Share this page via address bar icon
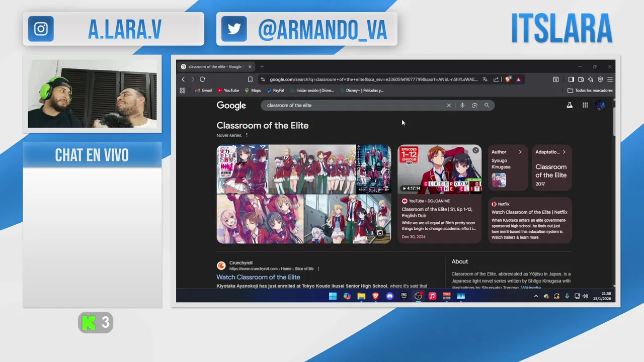644x362 pixels. click(496, 79)
